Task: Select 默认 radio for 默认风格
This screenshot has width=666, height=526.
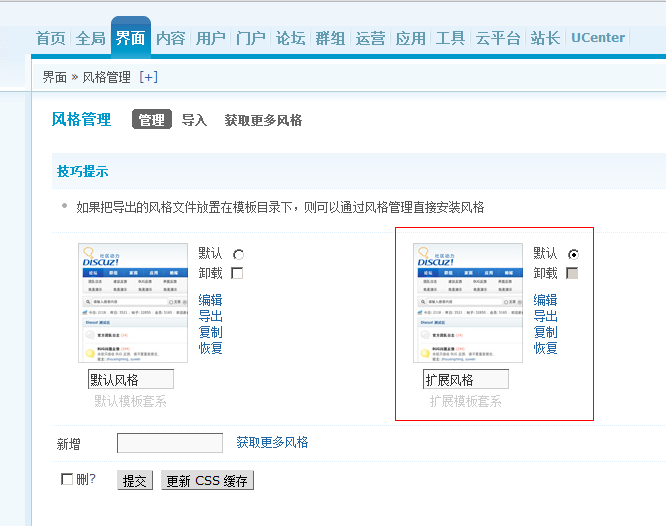Action: [x=238, y=255]
